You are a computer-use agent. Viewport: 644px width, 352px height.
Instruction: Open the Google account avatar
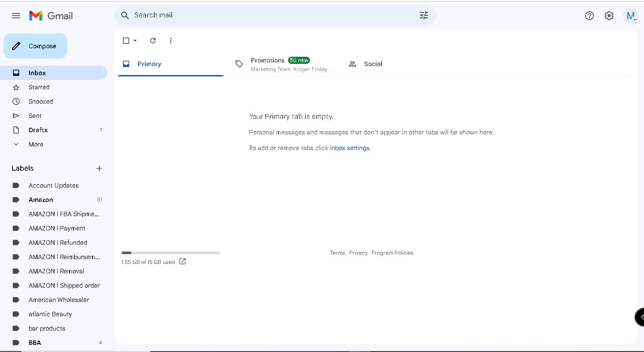pos(631,16)
